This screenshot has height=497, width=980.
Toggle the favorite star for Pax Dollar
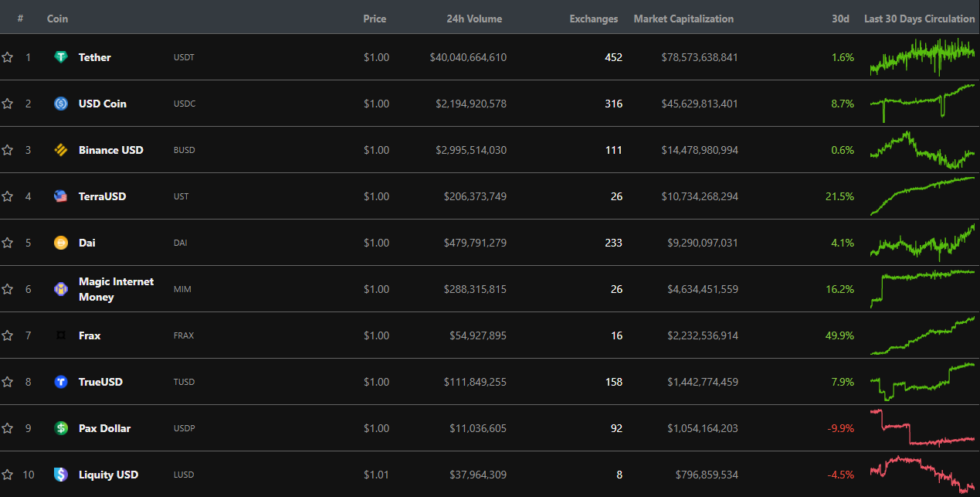[x=8, y=428]
